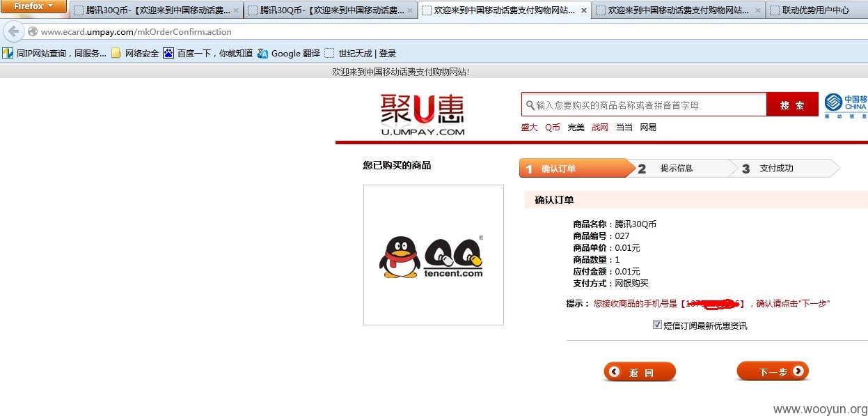Open the 战网 category link
The height and width of the screenshot is (416, 868).
[600, 128]
